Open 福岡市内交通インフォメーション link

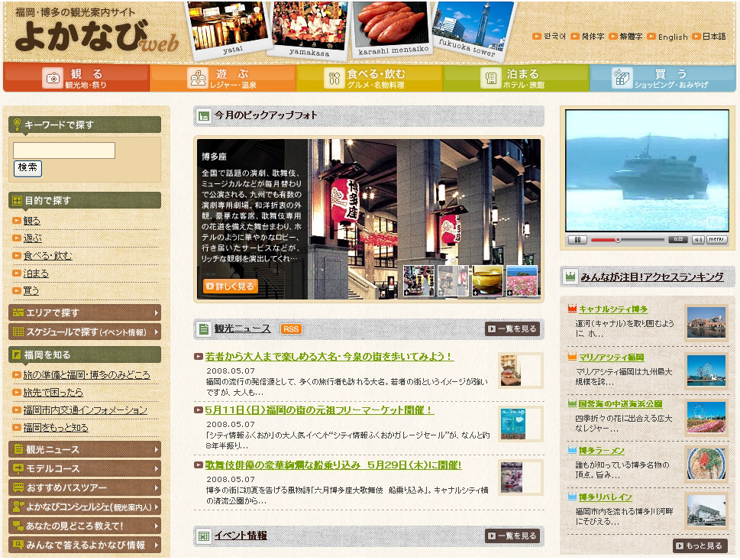point(86,409)
